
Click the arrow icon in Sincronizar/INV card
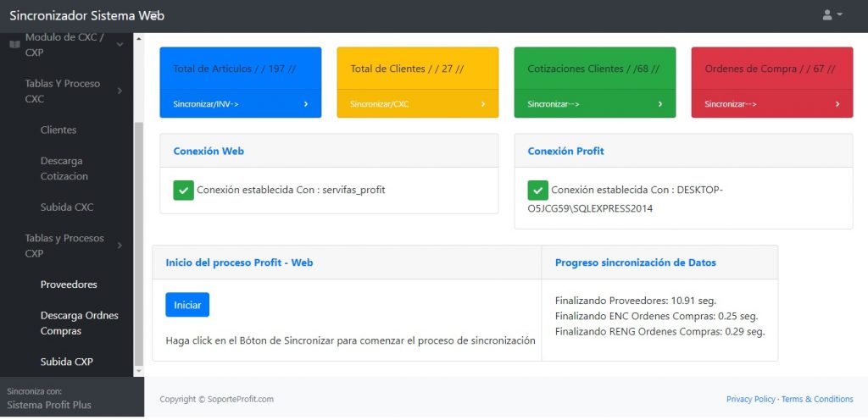306,104
